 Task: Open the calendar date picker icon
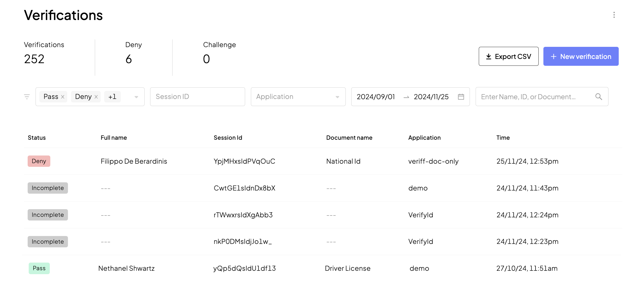[x=461, y=97]
